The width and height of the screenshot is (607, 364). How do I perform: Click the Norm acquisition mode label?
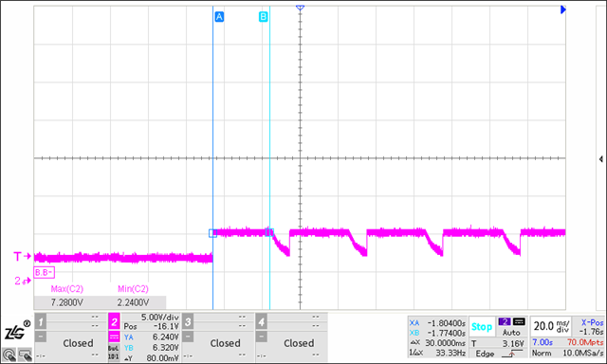542,354
